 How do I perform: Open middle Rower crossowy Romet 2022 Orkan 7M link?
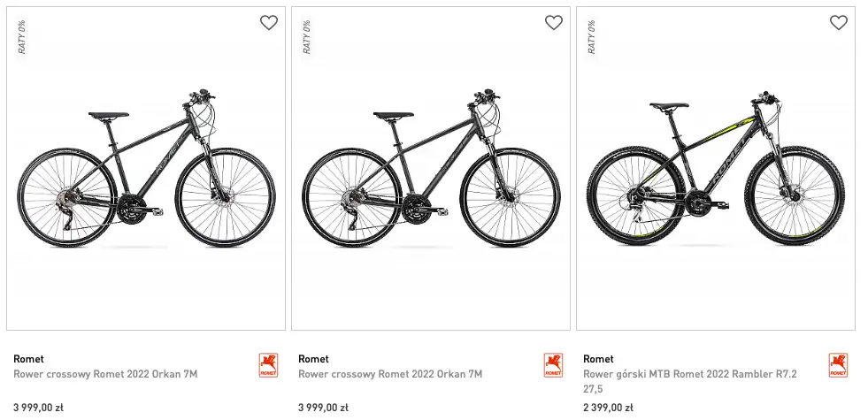pyautogui.click(x=390, y=374)
